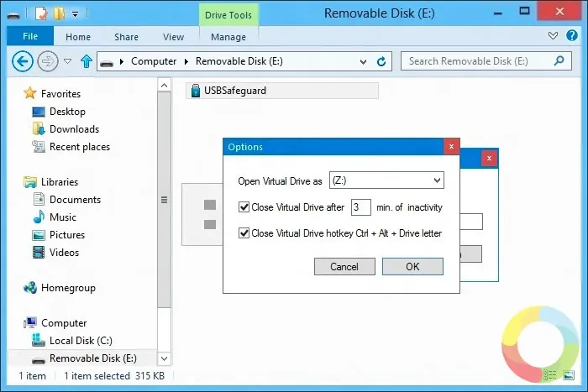This screenshot has width=588, height=392.
Task: Open Customize Quick Access Toolbar dropdown
Action: (76, 14)
